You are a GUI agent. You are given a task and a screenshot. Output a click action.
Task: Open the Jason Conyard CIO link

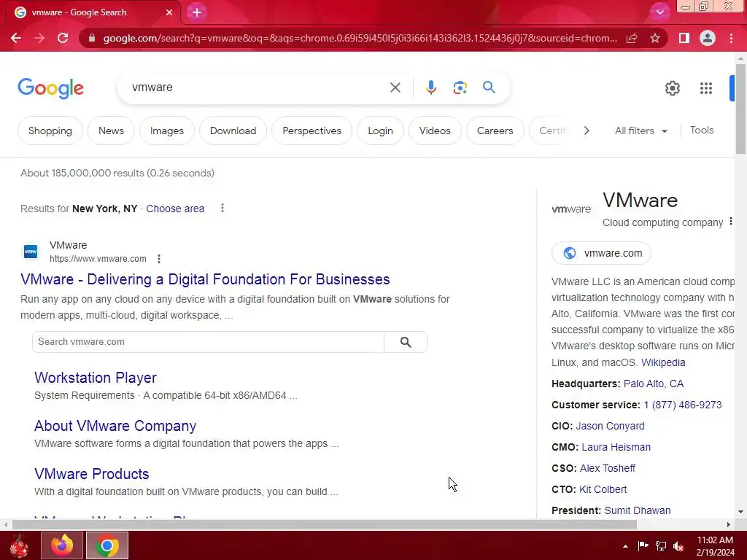[x=610, y=426]
